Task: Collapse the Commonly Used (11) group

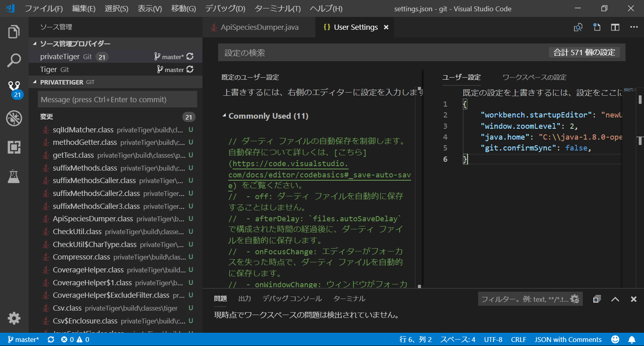Action: 224,116
